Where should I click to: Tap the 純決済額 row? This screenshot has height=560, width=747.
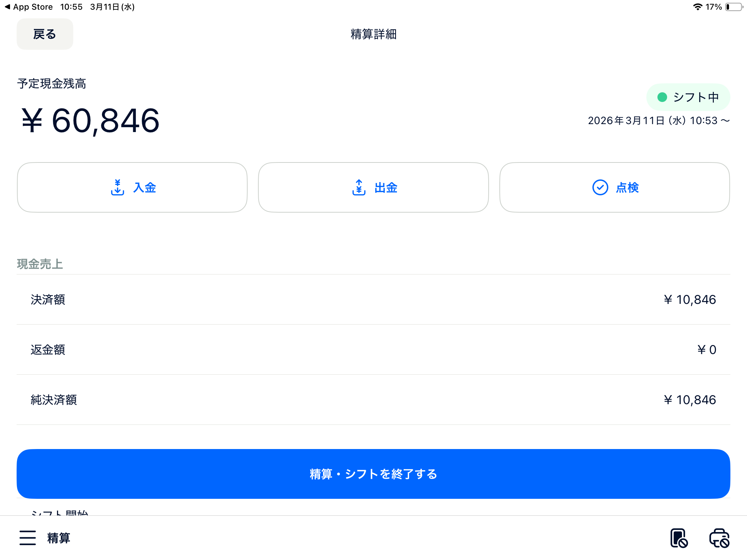[373, 400]
